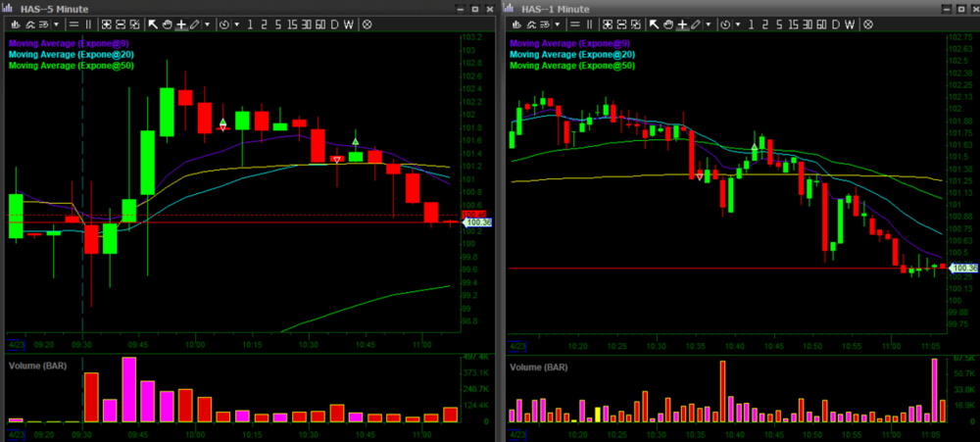
Task: Click the 100.36 price marker on 5 Minute chart
Action: (x=478, y=223)
